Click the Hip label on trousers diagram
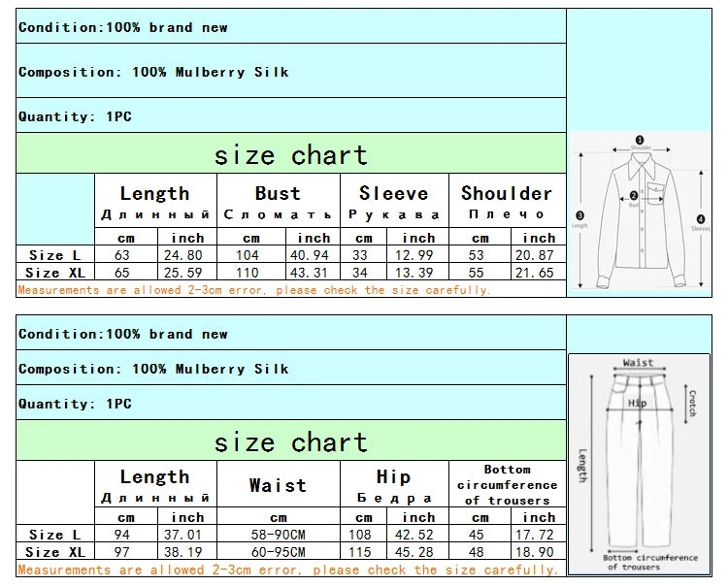Screen dimensions: 728x587 [x=637, y=403]
